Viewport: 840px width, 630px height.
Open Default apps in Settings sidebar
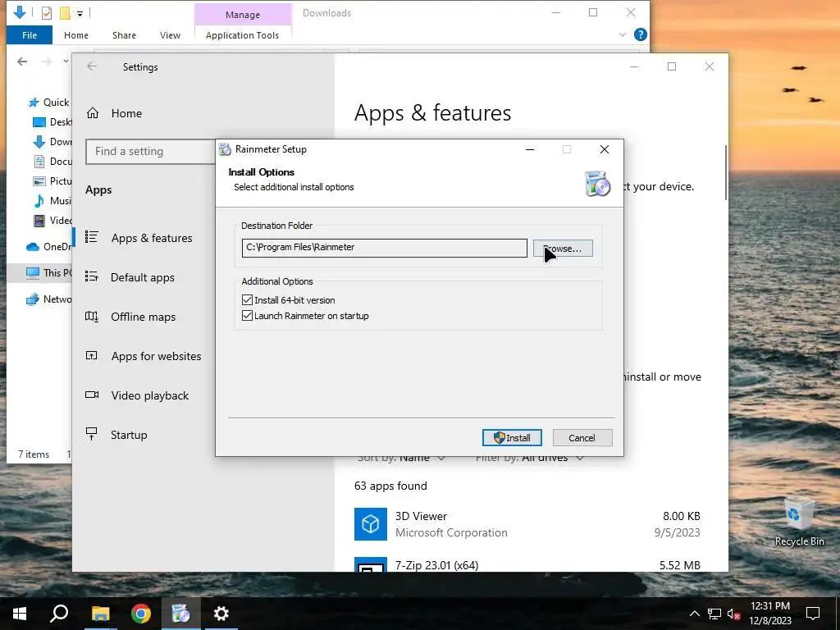coord(143,277)
